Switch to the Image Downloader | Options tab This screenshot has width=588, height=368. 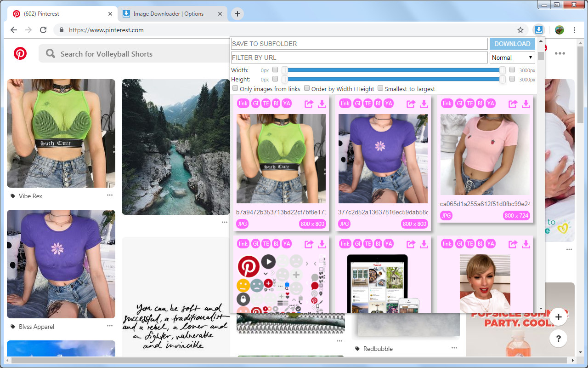pyautogui.click(x=173, y=14)
